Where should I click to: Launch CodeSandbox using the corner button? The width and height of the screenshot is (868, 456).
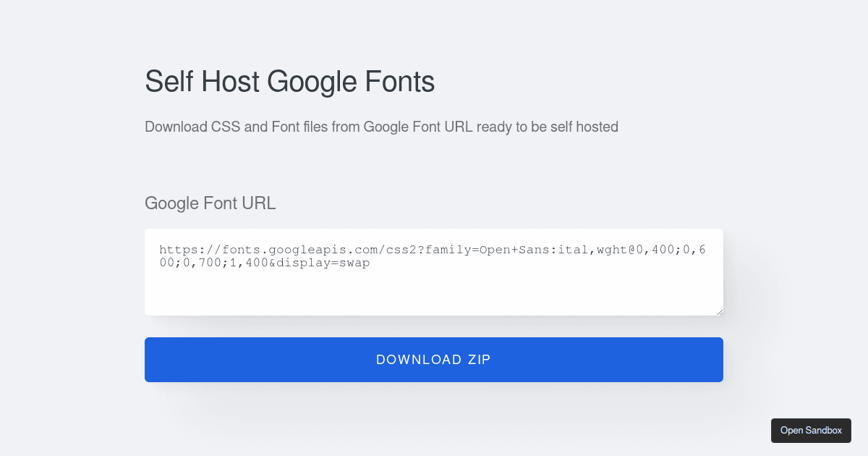pyautogui.click(x=811, y=430)
